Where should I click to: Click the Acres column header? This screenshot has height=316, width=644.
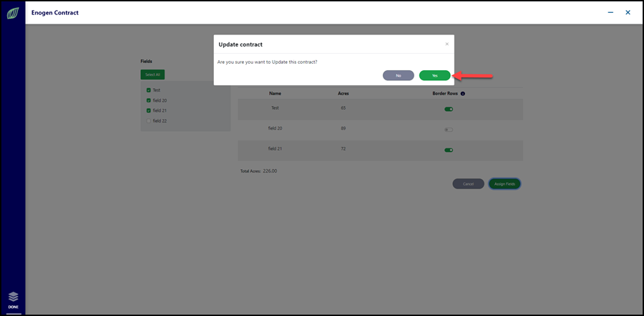(x=343, y=94)
